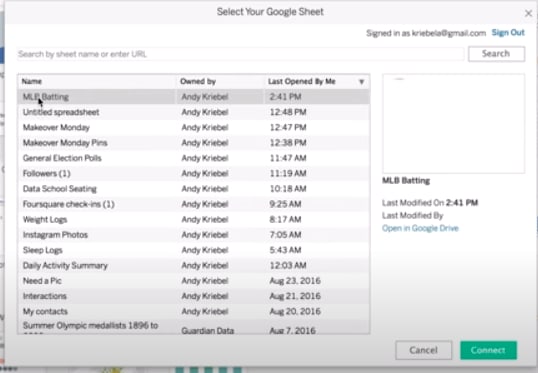Click the 12:48 PM time cell
Image resolution: width=538 pixels, height=373 pixels.
tap(288, 112)
